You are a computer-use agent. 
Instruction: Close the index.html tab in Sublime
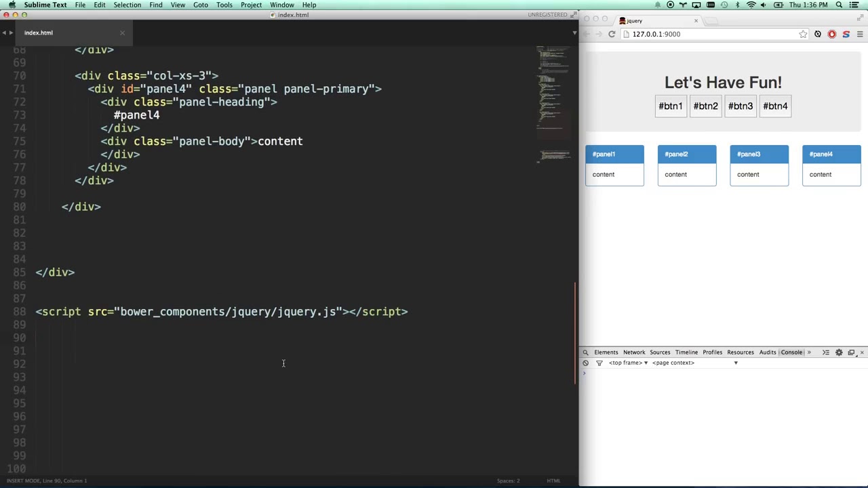tap(122, 33)
